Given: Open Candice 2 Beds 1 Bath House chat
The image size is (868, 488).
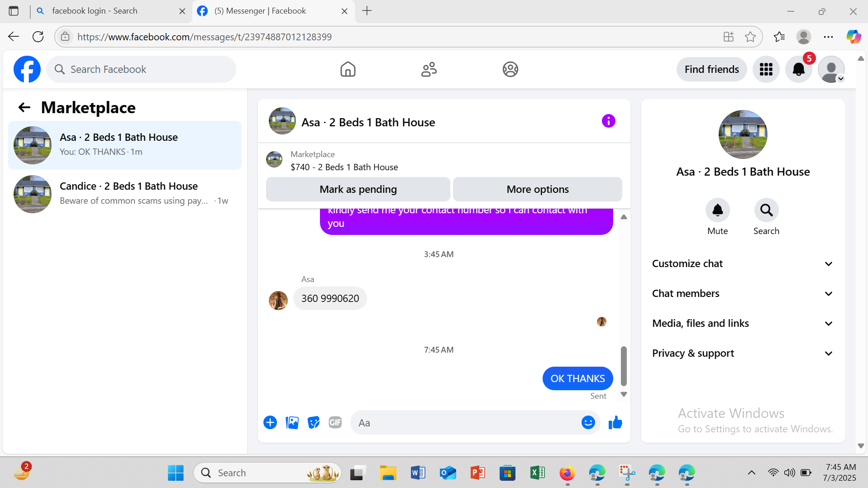Looking at the screenshot, I should pyautogui.click(x=125, y=194).
